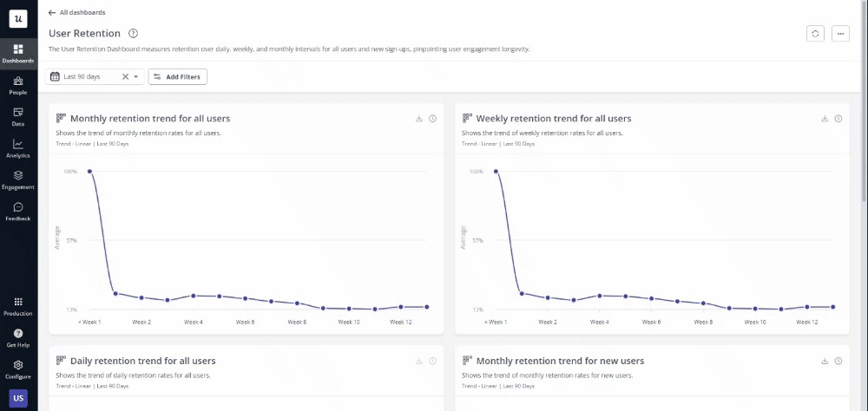Clear the Last 90 days date filter
Image resolution: width=868 pixels, height=411 pixels.
(x=125, y=77)
